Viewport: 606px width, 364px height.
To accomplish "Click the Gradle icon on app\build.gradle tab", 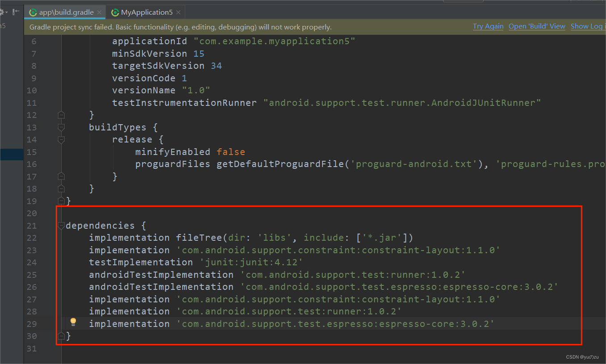I will point(33,12).
